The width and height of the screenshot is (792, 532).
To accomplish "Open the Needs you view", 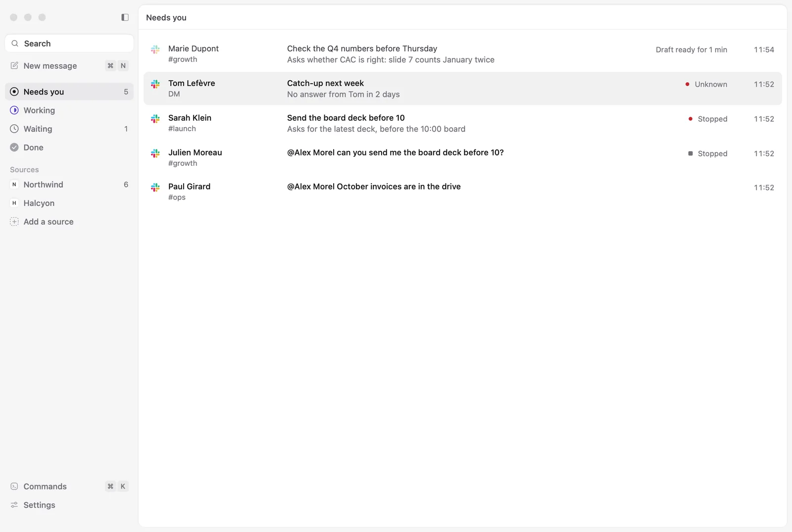I will pos(69,92).
